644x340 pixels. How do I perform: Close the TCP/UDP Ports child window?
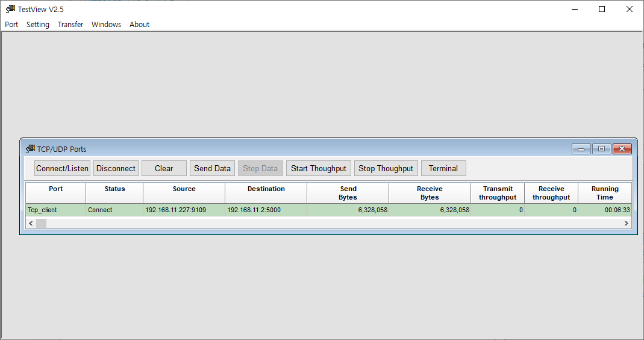(x=622, y=149)
